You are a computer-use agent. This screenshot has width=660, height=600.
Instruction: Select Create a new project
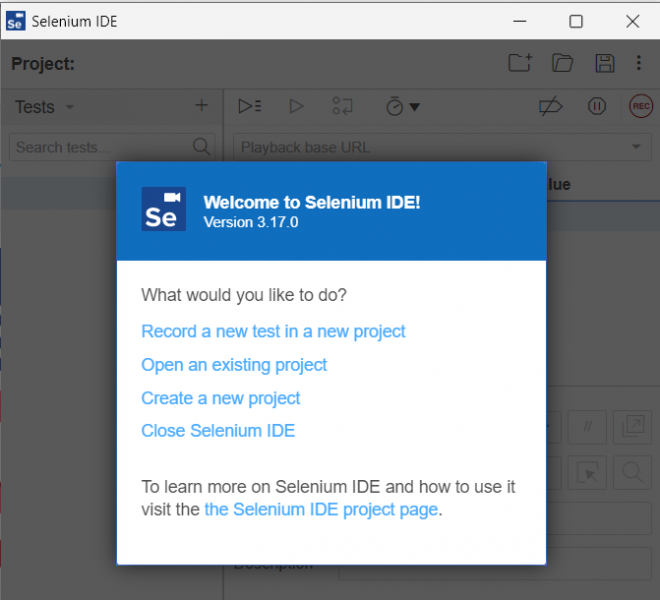click(x=221, y=398)
